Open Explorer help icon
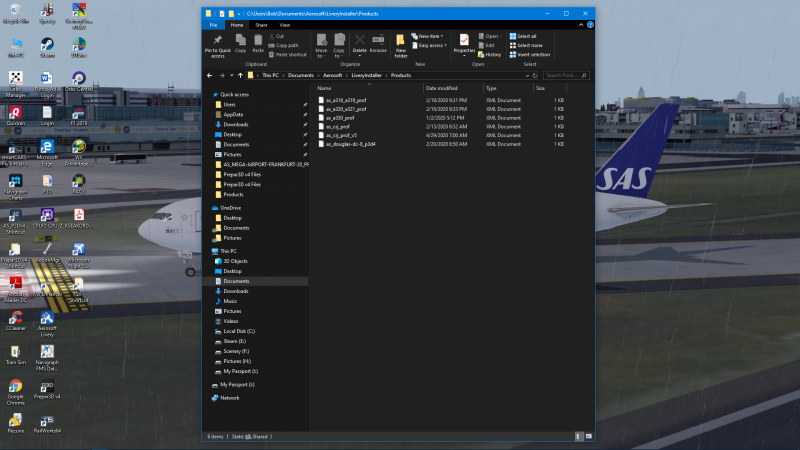Image resolution: width=800 pixels, height=450 pixels. (x=590, y=25)
